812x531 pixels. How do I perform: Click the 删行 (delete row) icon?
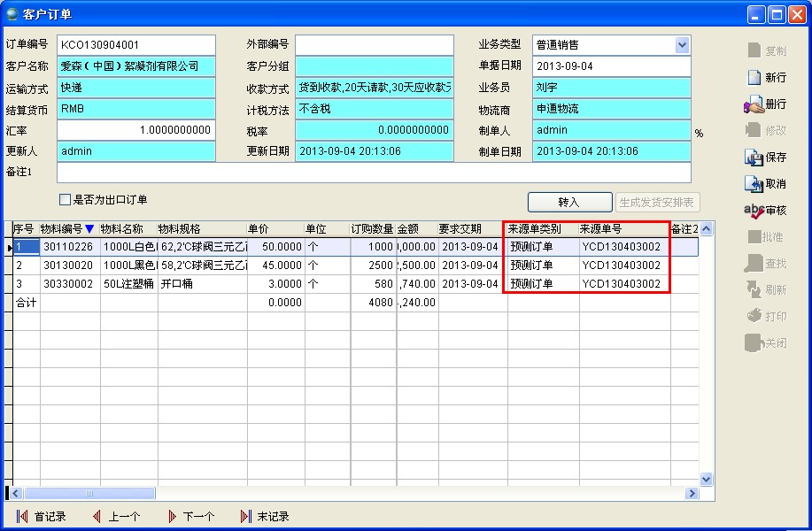[754, 104]
